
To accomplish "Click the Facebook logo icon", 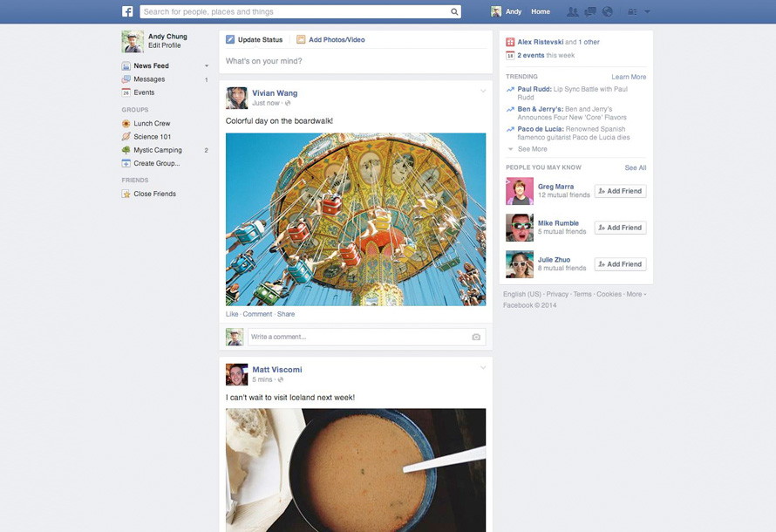I will tap(127, 11).
